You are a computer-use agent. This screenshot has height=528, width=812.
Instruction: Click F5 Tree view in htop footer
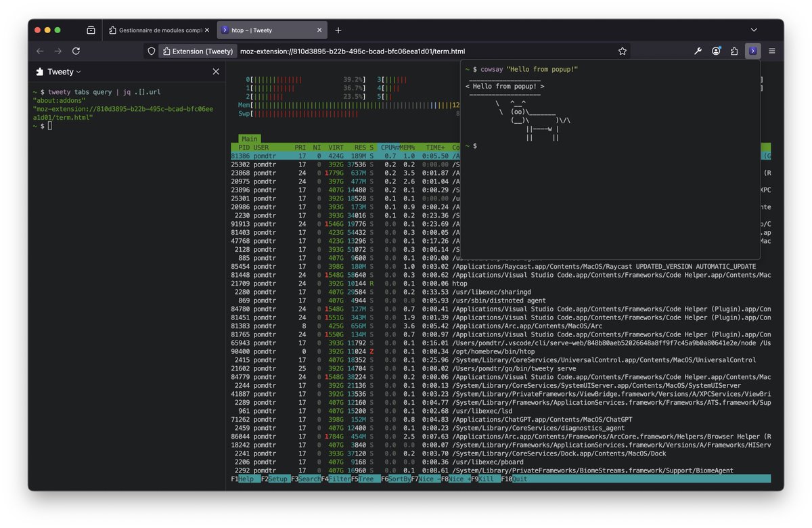(x=365, y=479)
